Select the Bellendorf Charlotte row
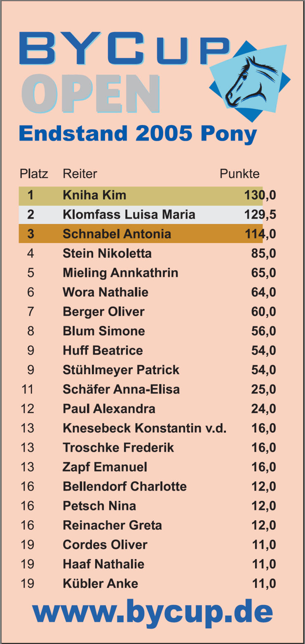Image resolution: width=305 pixels, height=644 pixels. pos(124,486)
